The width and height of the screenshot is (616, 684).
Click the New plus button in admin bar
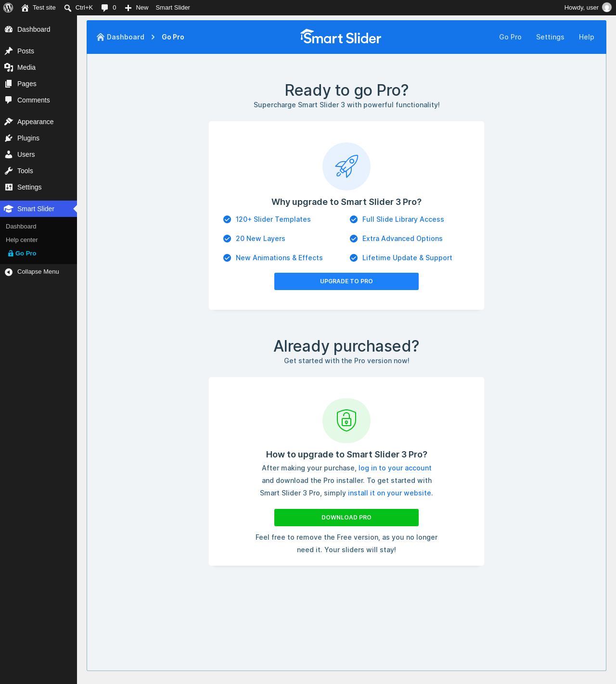coord(137,8)
